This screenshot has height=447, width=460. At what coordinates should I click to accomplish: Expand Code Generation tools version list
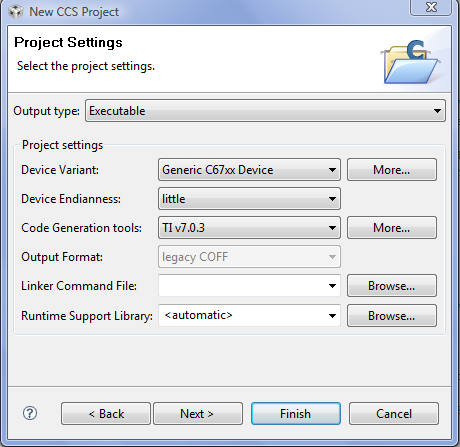coord(249,228)
